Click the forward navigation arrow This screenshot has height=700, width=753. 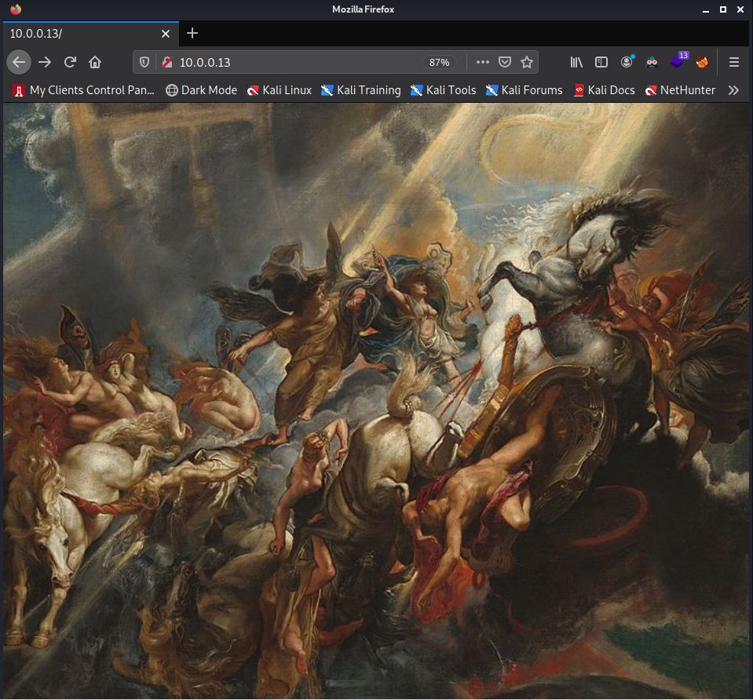[x=45, y=63]
